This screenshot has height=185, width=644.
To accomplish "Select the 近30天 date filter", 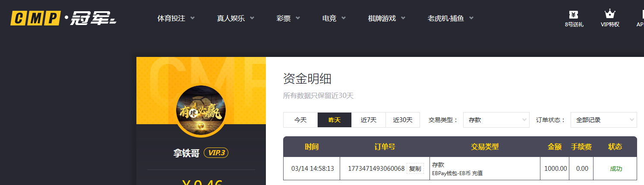I will click(403, 120).
